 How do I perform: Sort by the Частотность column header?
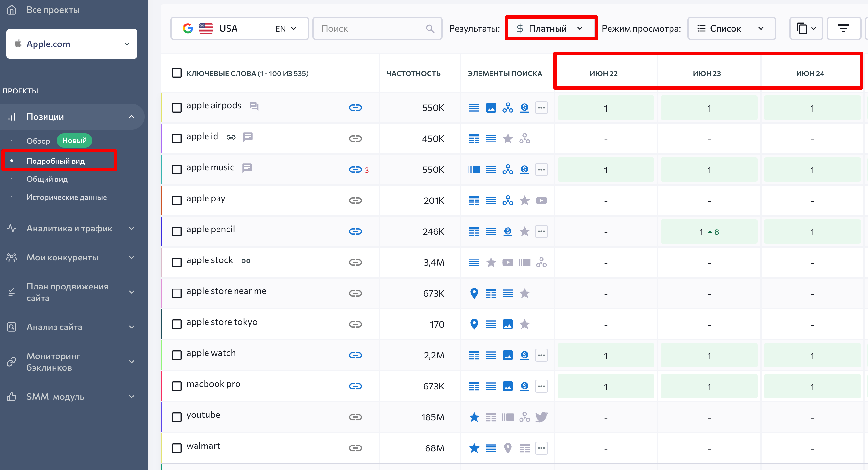[x=413, y=73]
